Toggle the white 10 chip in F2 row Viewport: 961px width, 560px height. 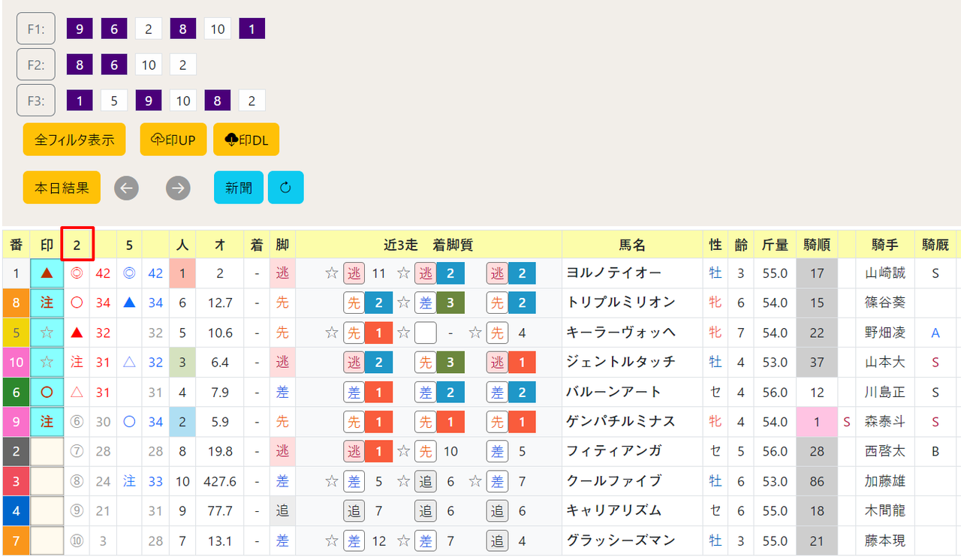pos(149,65)
